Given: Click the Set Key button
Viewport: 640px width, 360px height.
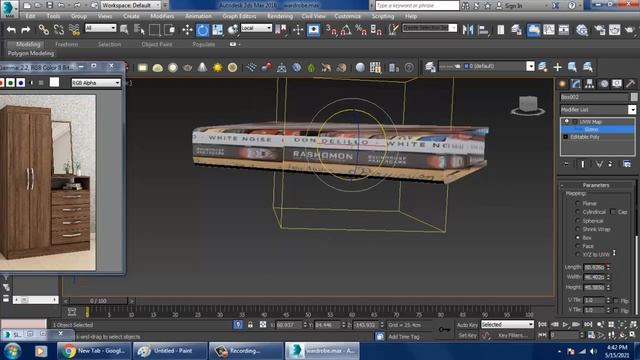Looking at the screenshot, I should tap(467, 335).
